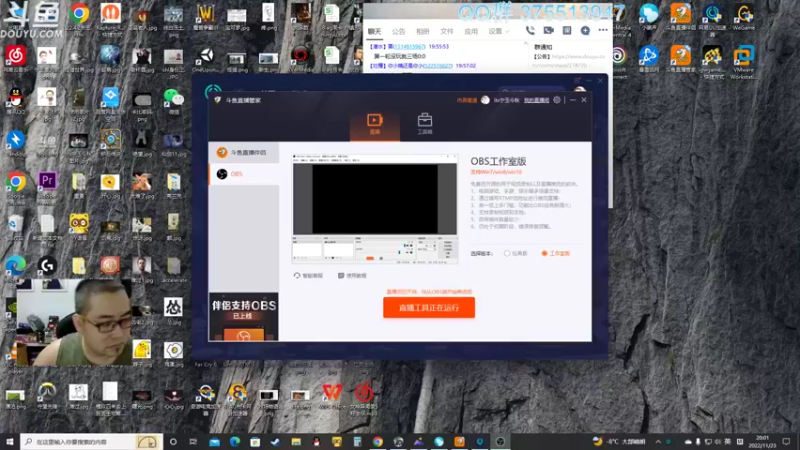Start a voice call in QQ group window
Image resolution: width=800 pixels, height=450 pixels.
530,31
